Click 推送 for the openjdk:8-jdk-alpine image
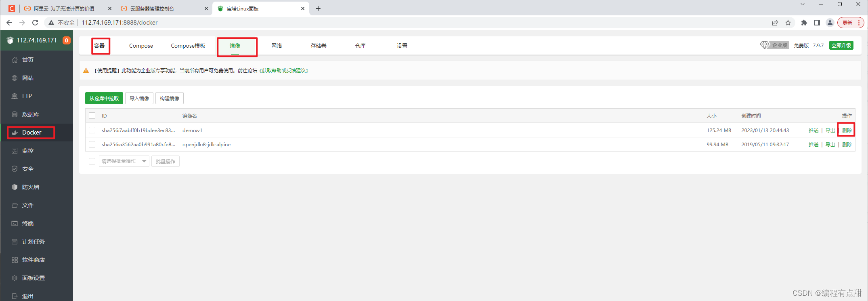 (x=813, y=144)
